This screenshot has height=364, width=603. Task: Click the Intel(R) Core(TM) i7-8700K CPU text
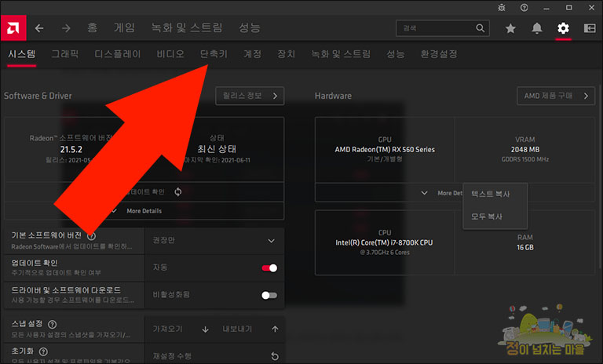tap(384, 242)
